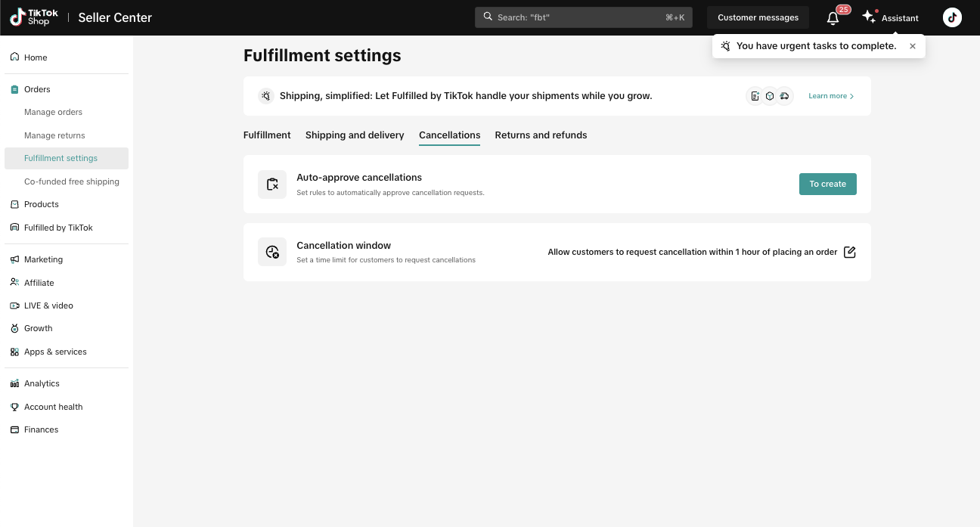This screenshot has height=527, width=980.
Task: Select the Fulfillment tab
Action: pyautogui.click(x=267, y=135)
